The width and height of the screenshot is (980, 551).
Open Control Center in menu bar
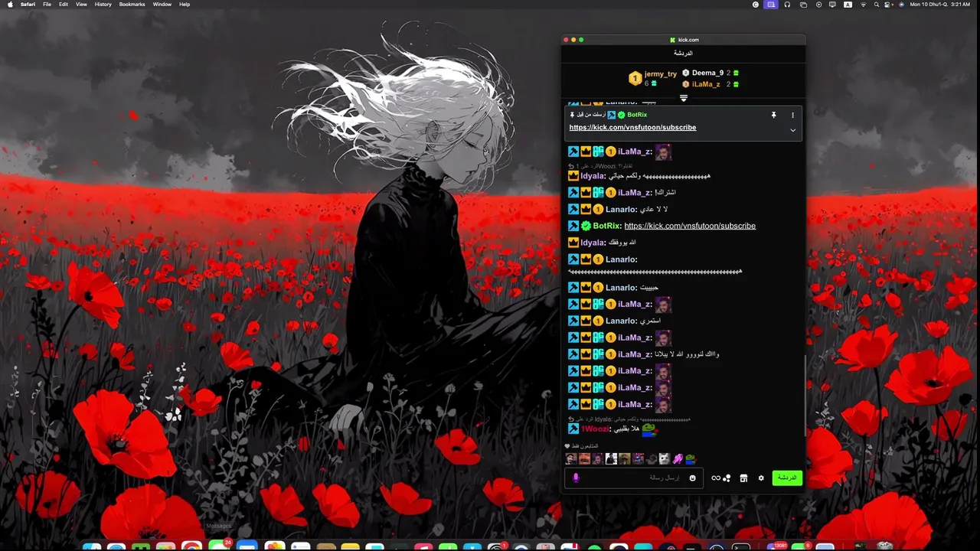[889, 4]
